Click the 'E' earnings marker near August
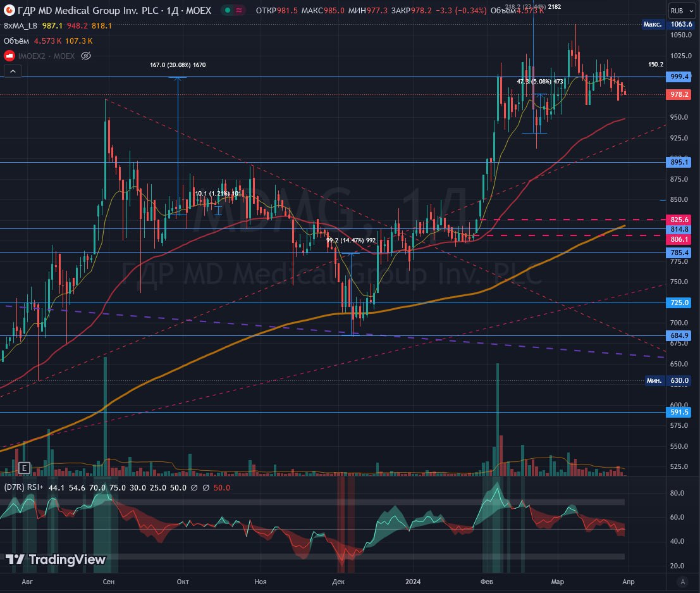 (24, 468)
